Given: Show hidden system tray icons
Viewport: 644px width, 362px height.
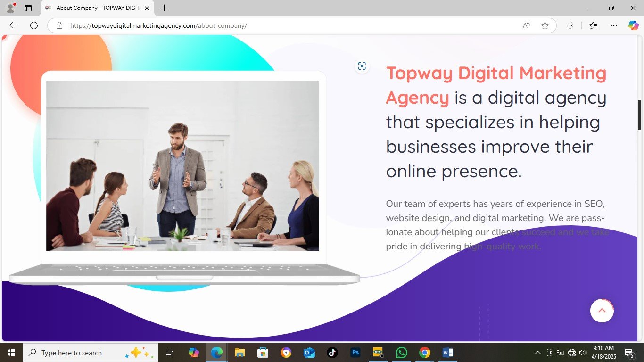Looking at the screenshot, I should (x=537, y=353).
